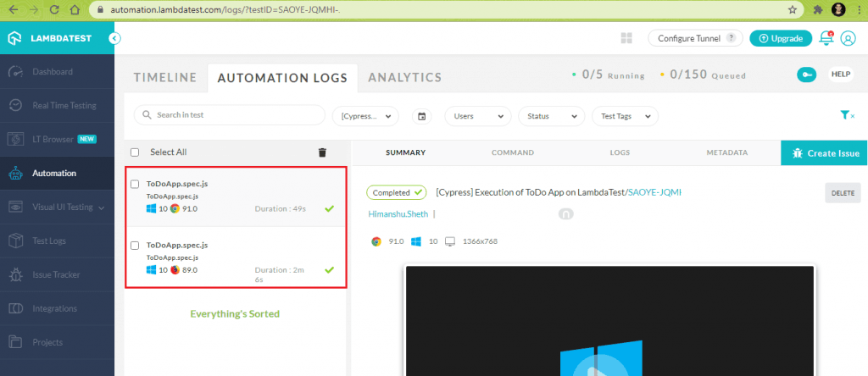Image resolution: width=868 pixels, height=376 pixels.
Task: Reload the browser page
Action: 54,10
